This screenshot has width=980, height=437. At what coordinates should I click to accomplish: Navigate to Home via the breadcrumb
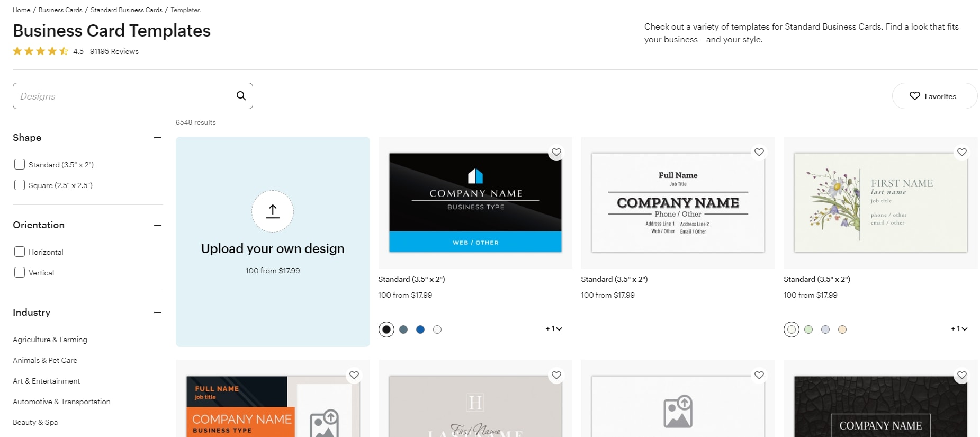[x=21, y=10]
